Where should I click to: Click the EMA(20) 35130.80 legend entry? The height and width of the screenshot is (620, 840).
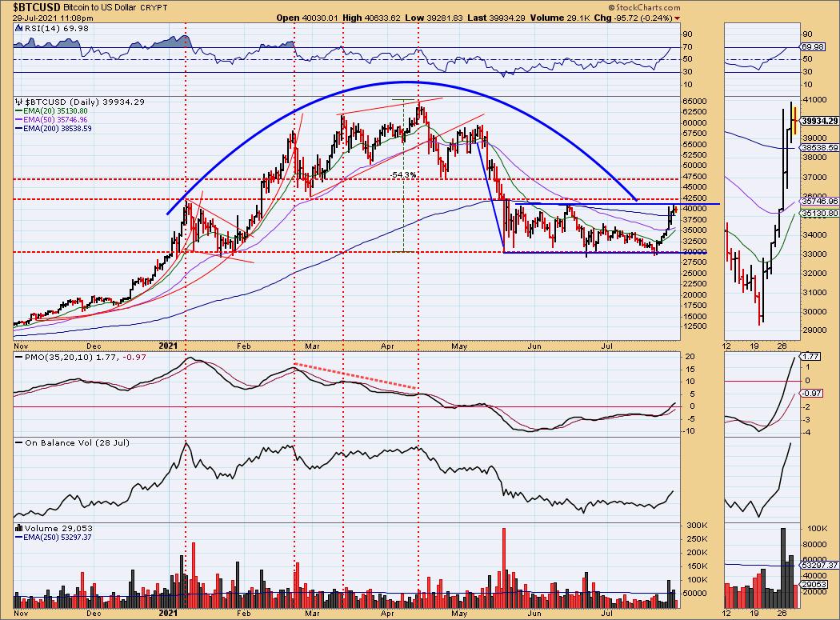point(51,111)
